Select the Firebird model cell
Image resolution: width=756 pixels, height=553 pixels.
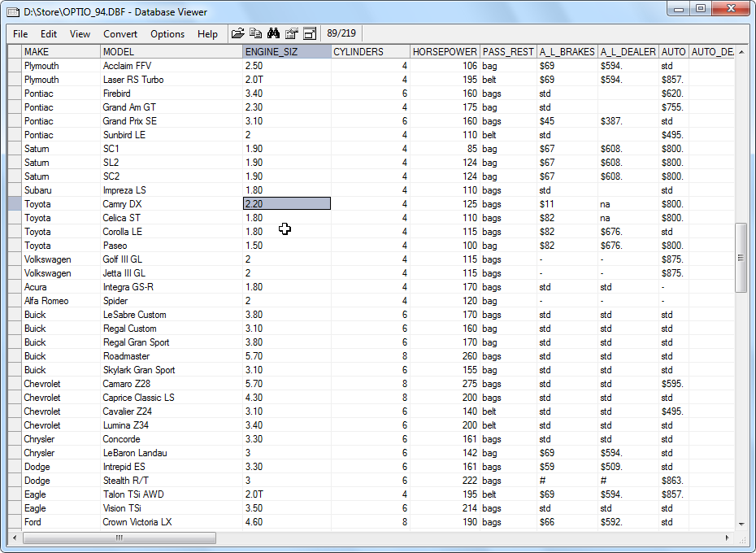click(172, 94)
